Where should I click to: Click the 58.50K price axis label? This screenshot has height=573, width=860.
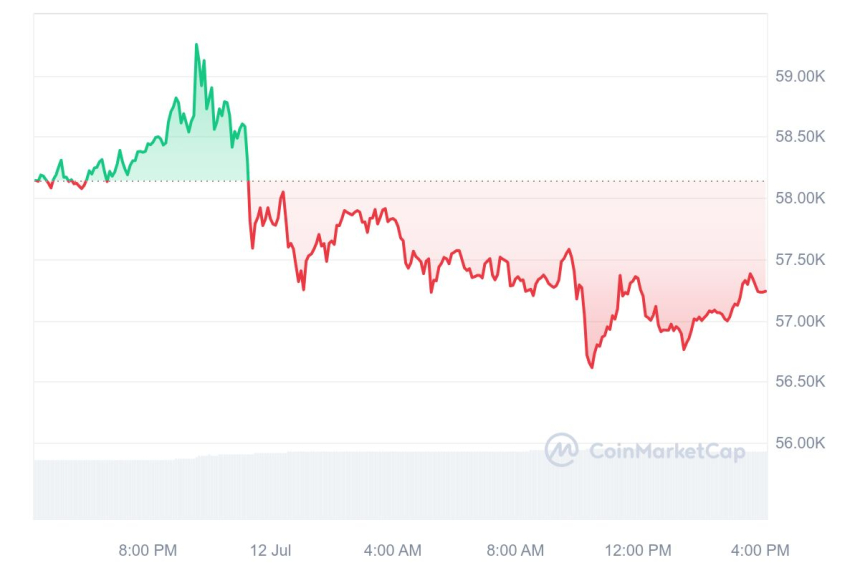click(801, 137)
